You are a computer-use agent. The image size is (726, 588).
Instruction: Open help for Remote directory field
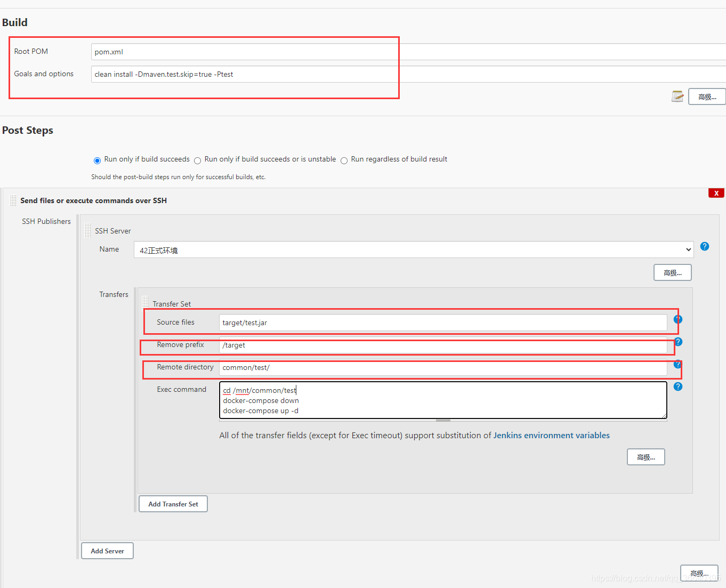pyautogui.click(x=677, y=364)
